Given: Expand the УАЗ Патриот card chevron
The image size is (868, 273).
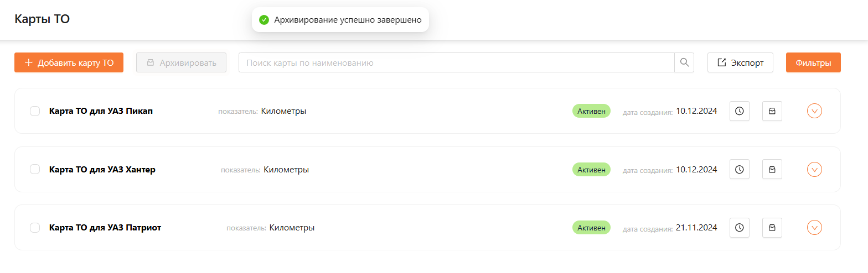Looking at the screenshot, I should click(814, 228).
